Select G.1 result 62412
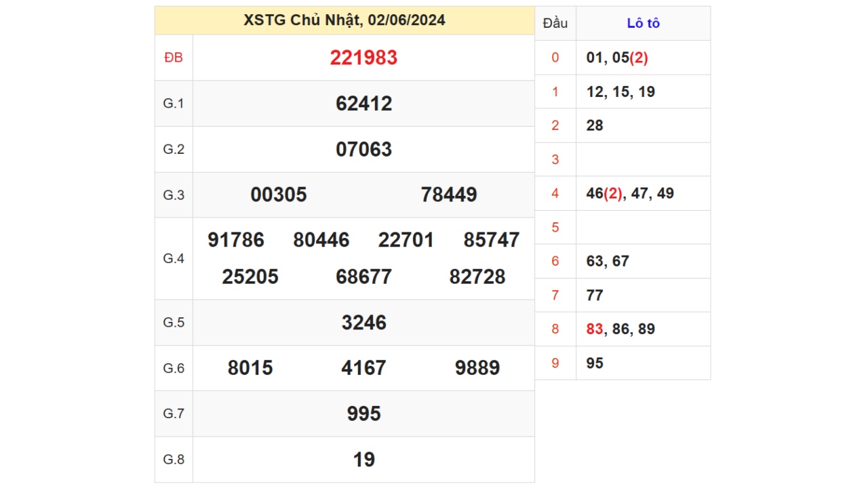This screenshot has height=488, width=868. tap(363, 104)
